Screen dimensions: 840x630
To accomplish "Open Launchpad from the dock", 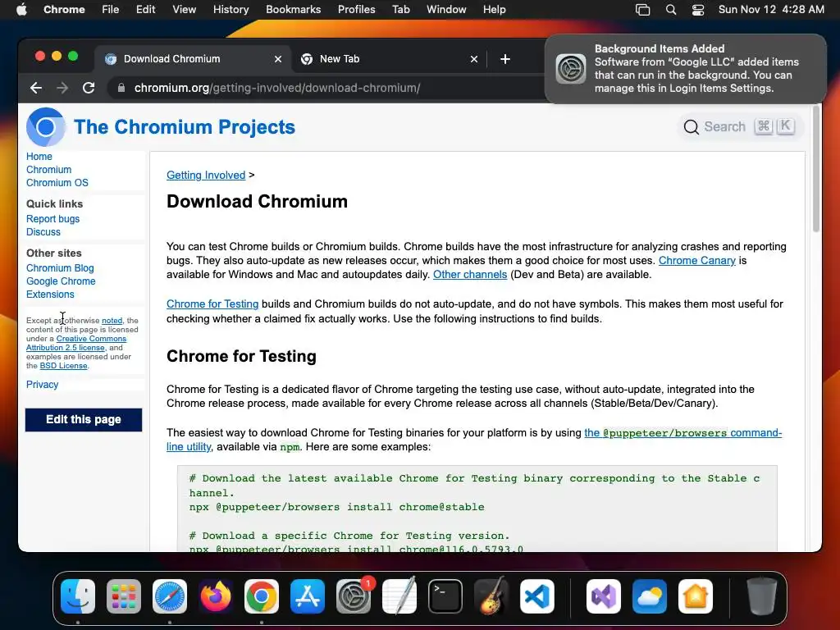I will [x=124, y=596].
